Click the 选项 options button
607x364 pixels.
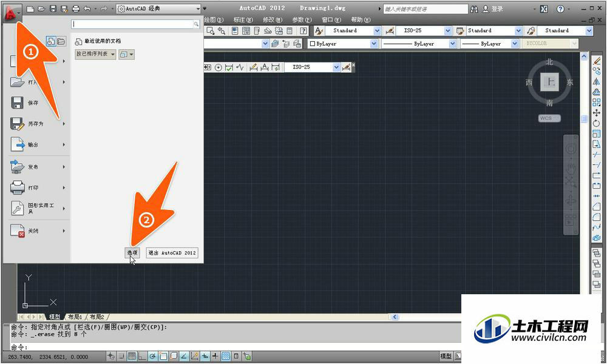coord(132,252)
